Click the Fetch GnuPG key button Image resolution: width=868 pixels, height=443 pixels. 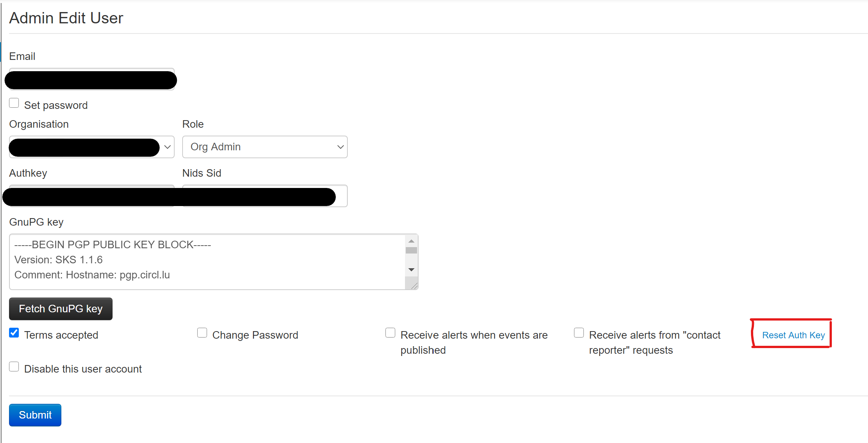[60, 309]
